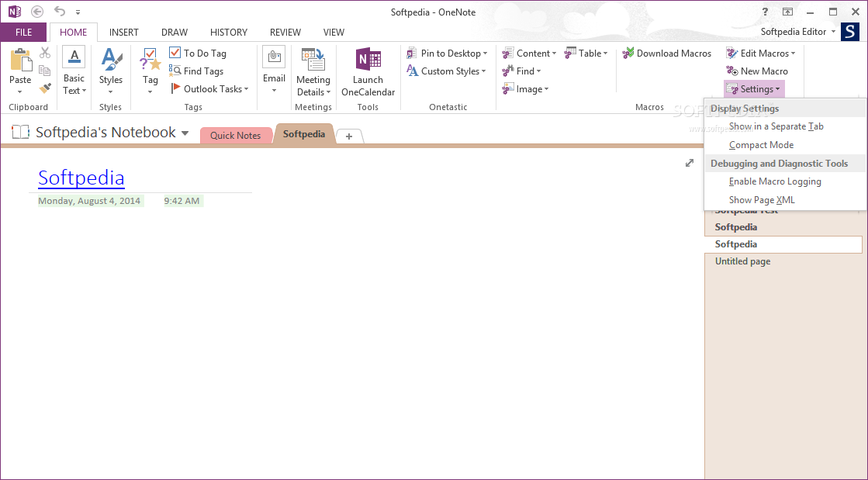This screenshot has height=480, width=868.
Task: Click the Outlook Tasks flag icon
Action: pos(175,88)
